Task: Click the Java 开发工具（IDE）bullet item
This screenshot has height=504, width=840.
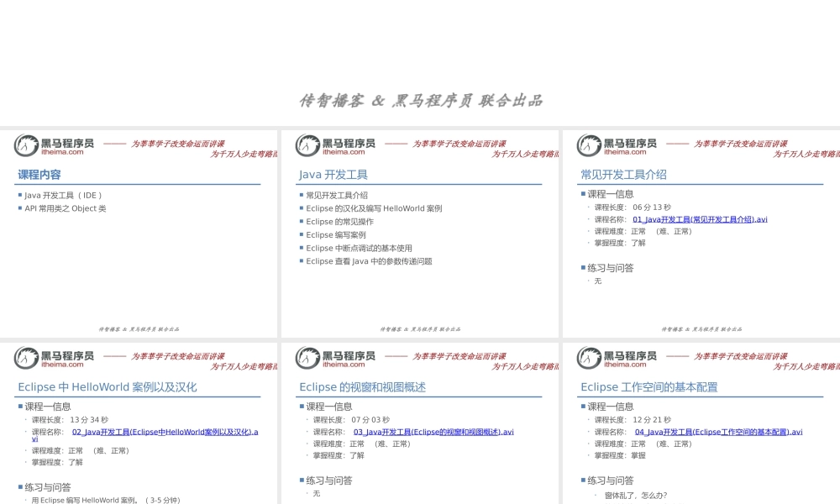Action: 61,194
